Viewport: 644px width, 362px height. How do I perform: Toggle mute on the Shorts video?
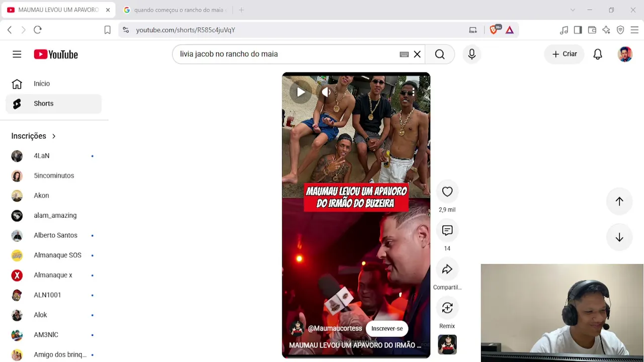tap(327, 92)
